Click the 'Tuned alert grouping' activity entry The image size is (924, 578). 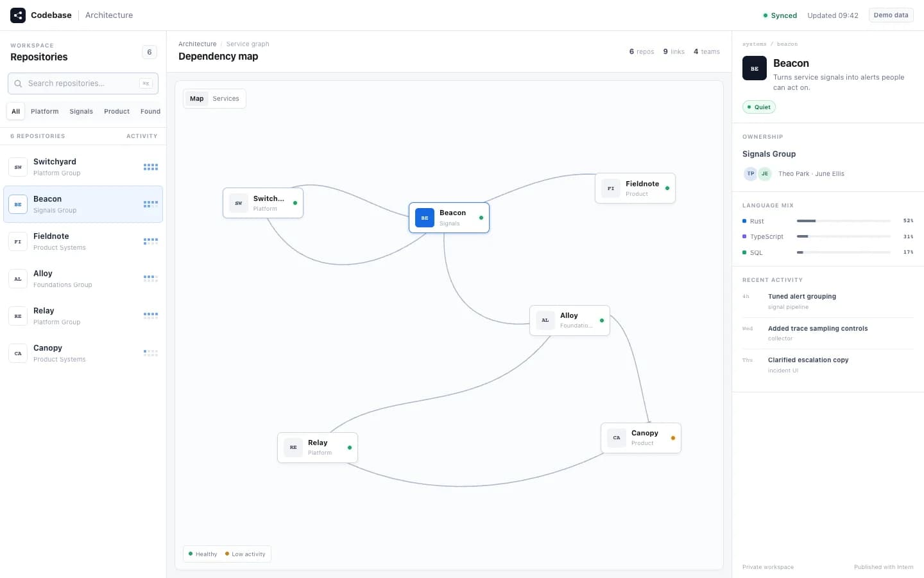click(828, 302)
